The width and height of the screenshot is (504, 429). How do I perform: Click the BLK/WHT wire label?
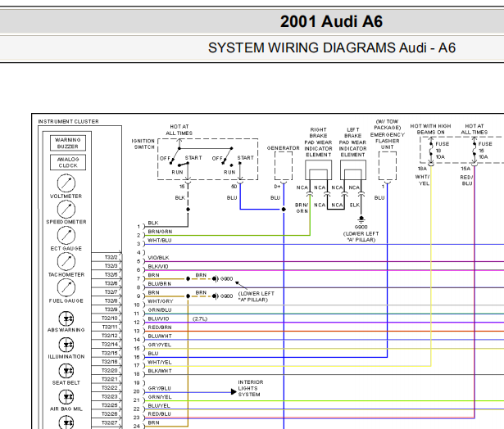(160, 371)
